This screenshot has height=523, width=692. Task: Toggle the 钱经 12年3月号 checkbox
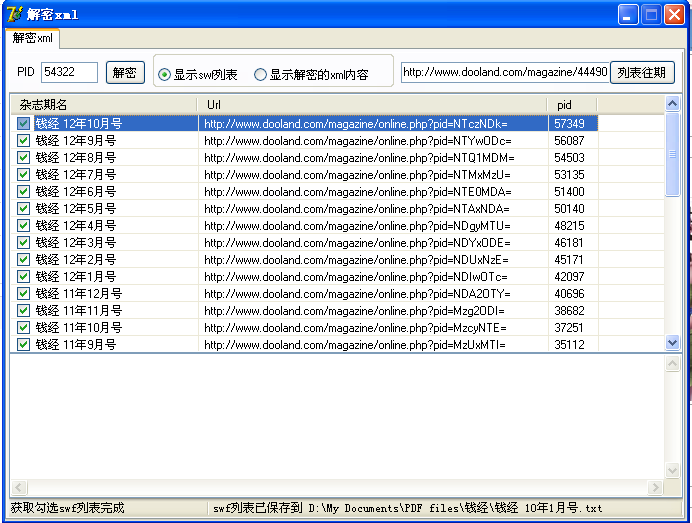pyautogui.click(x=23, y=243)
